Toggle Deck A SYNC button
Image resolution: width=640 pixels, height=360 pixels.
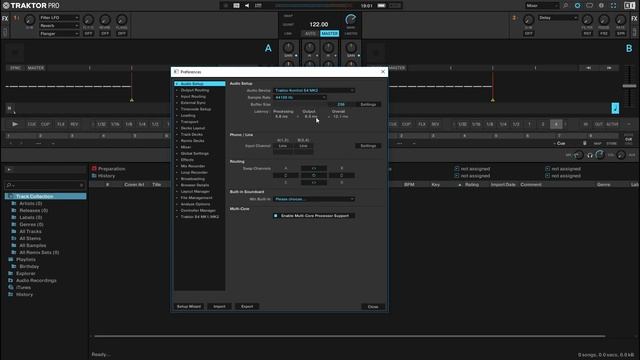[15, 68]
